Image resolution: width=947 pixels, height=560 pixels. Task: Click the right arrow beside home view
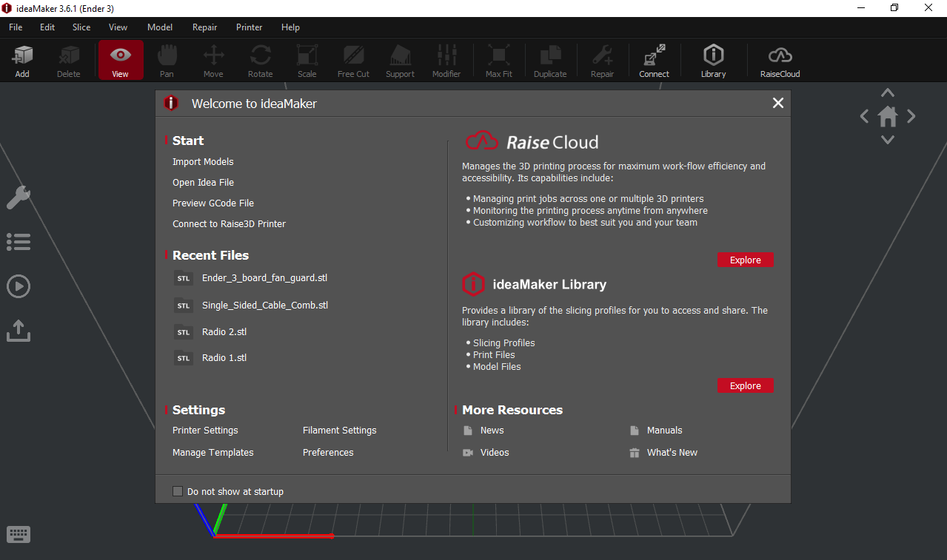click(911, 116)
